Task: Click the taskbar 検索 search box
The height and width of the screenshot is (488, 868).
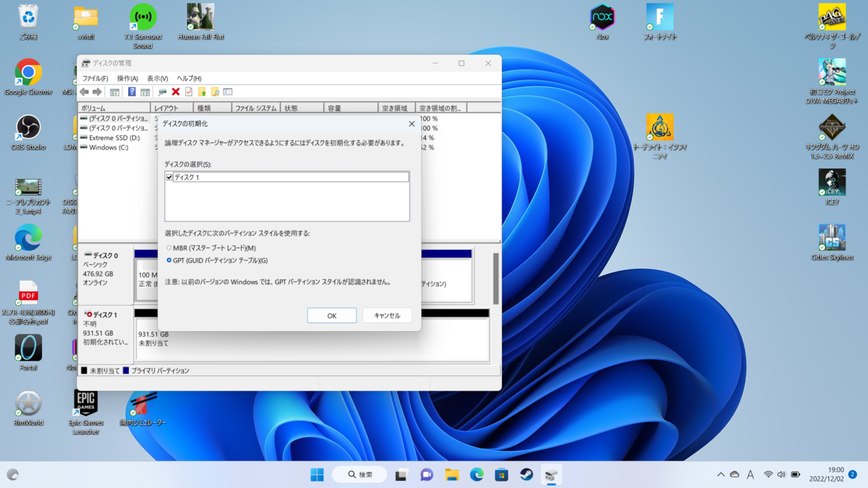Action: click(x=359, y=475)
